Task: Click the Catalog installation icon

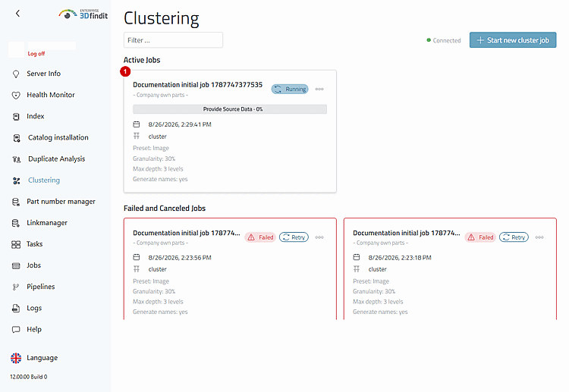Action: coord(17,138)
